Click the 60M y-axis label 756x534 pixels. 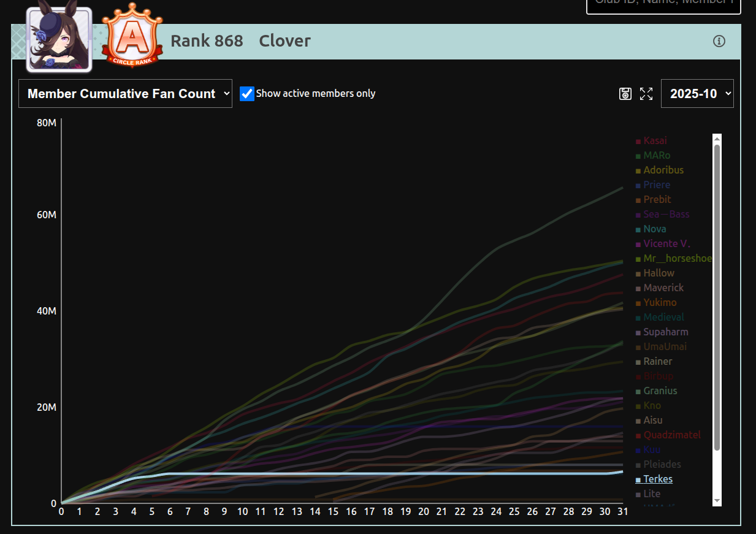click(x=47, y=215)
